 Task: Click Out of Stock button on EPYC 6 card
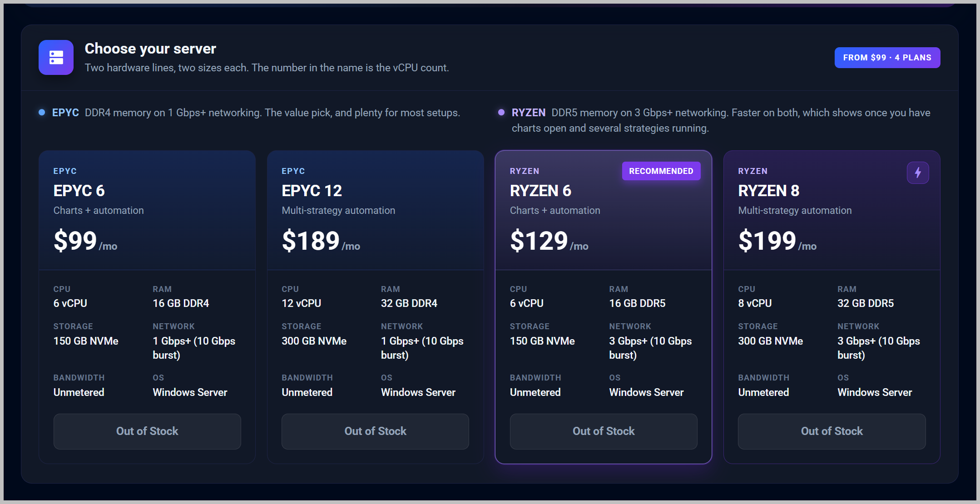click(147, 431)
